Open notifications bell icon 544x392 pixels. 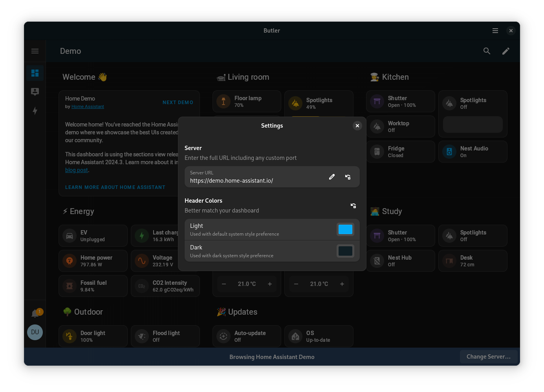(35, 313)
